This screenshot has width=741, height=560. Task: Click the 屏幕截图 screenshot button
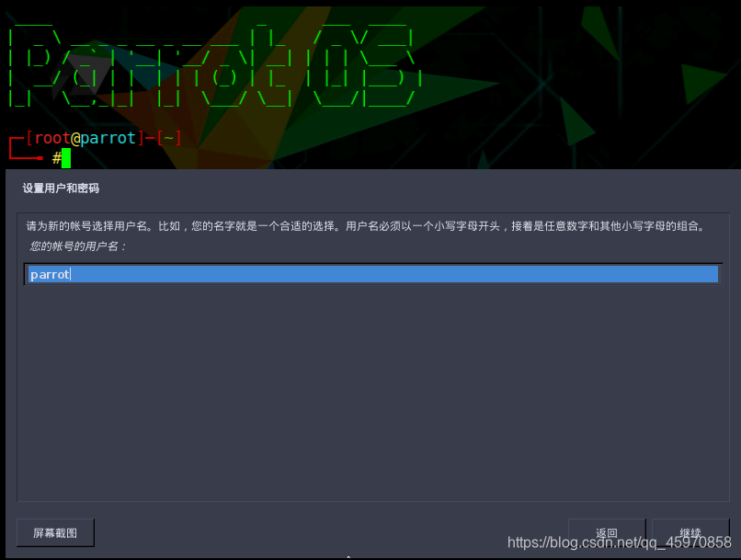point(55,533)
